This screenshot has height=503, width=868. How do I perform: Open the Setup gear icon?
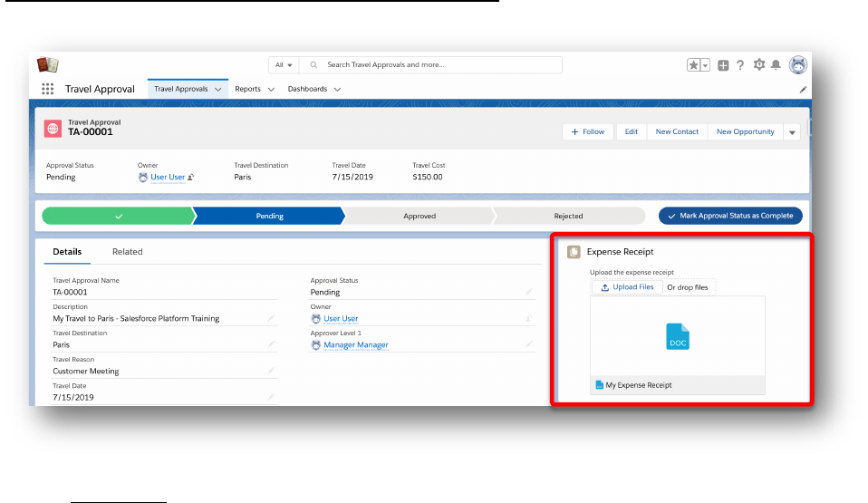click(x=759, y=65)
